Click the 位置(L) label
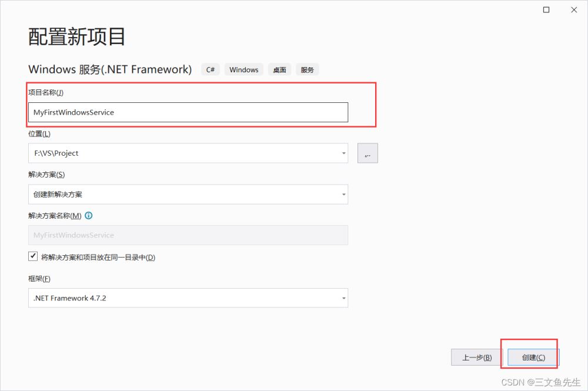 click(39, 134)
